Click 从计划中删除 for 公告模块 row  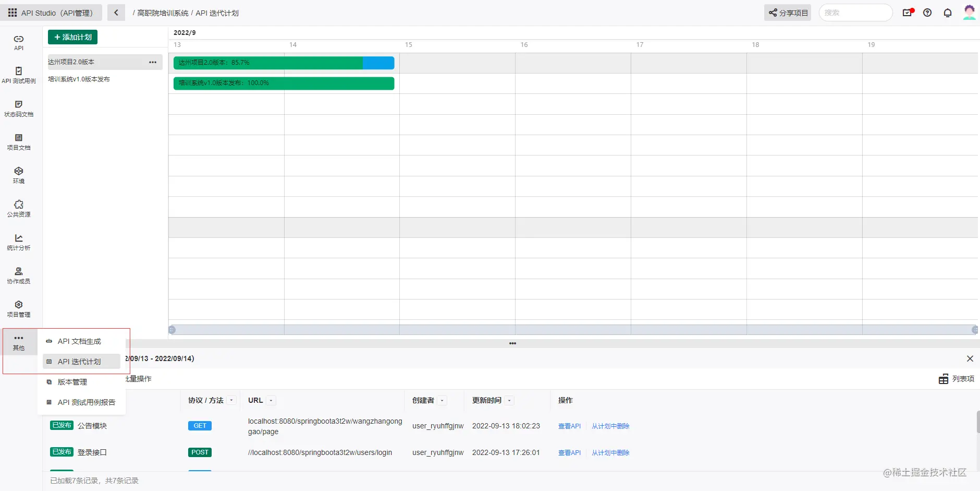click(x=610, y=426)
